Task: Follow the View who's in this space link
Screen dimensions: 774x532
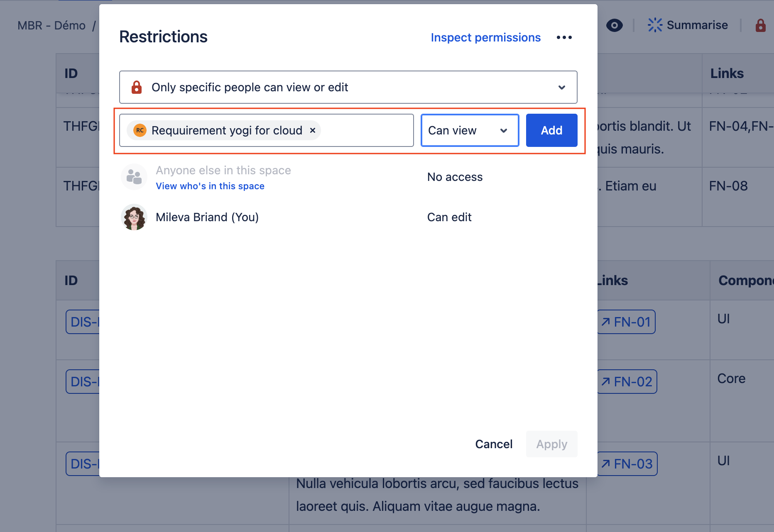Action: pos(210,186)
